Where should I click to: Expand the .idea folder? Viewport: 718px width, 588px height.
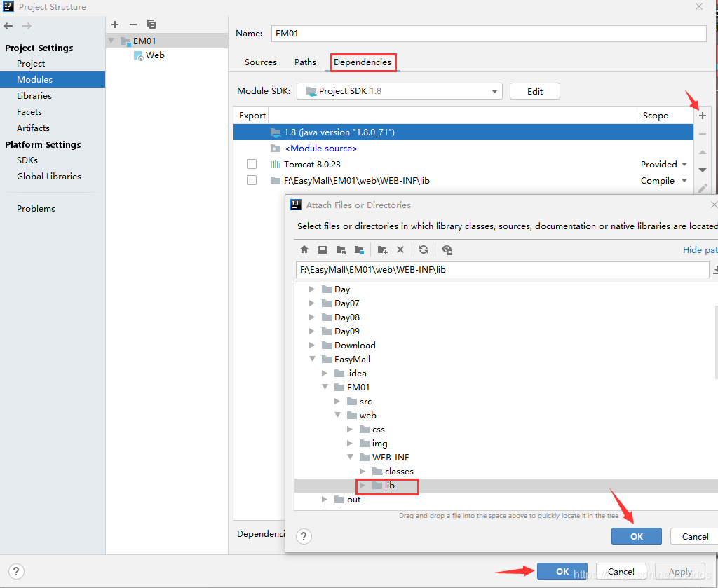[x=325, y=373]
